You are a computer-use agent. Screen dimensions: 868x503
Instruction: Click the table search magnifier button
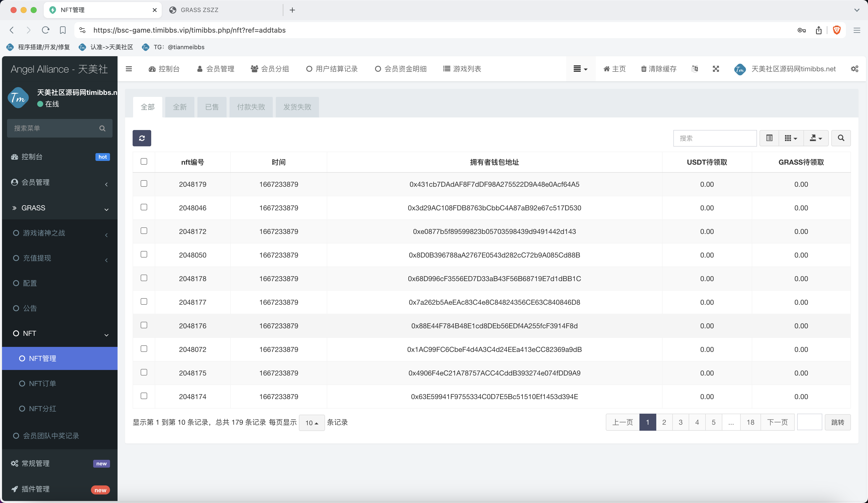[841, 138]
